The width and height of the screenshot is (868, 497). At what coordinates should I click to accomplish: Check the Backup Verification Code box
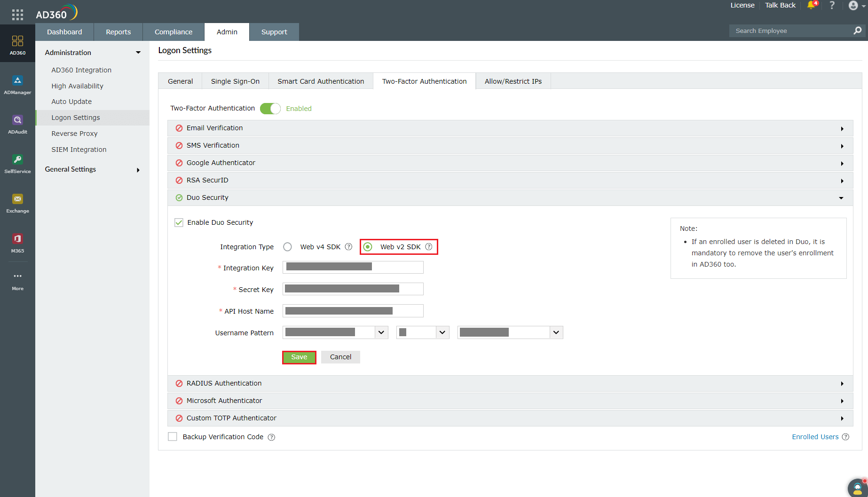click(x=173, y=436)
